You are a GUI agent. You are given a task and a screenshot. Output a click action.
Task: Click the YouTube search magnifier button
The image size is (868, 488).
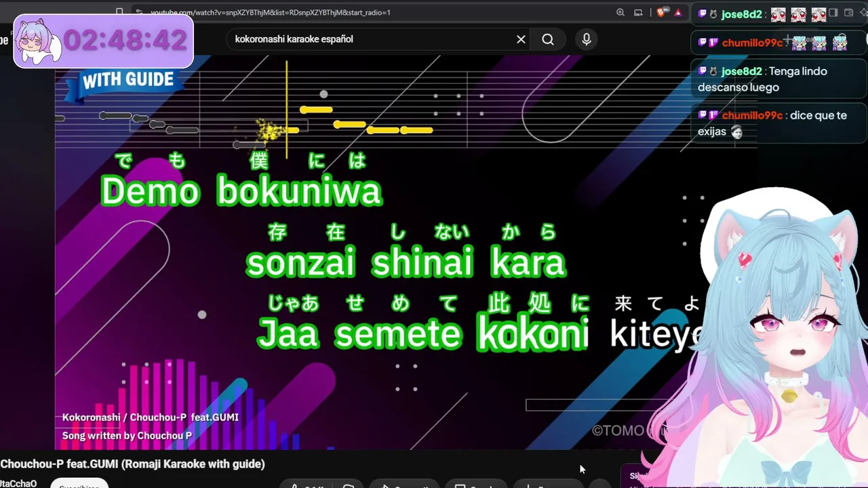(548, 39)
